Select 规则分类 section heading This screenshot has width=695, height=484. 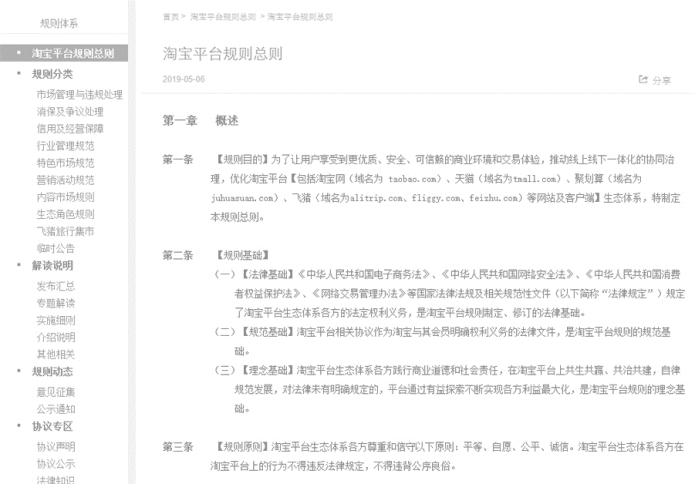pos(52,74)
